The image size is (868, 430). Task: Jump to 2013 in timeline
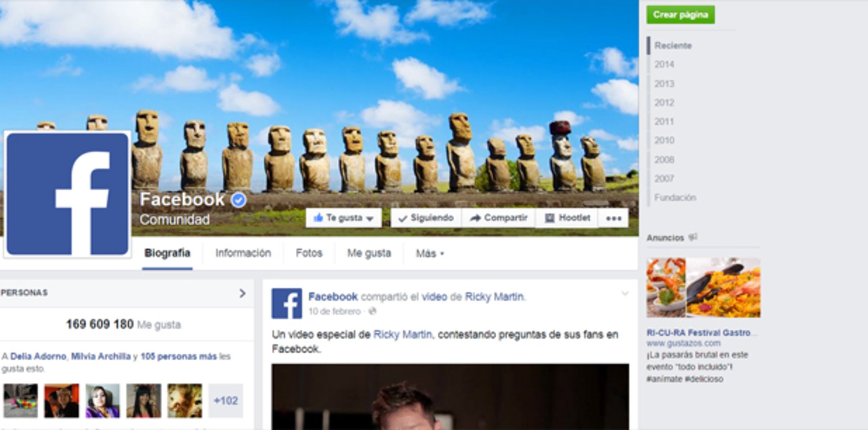664,83
